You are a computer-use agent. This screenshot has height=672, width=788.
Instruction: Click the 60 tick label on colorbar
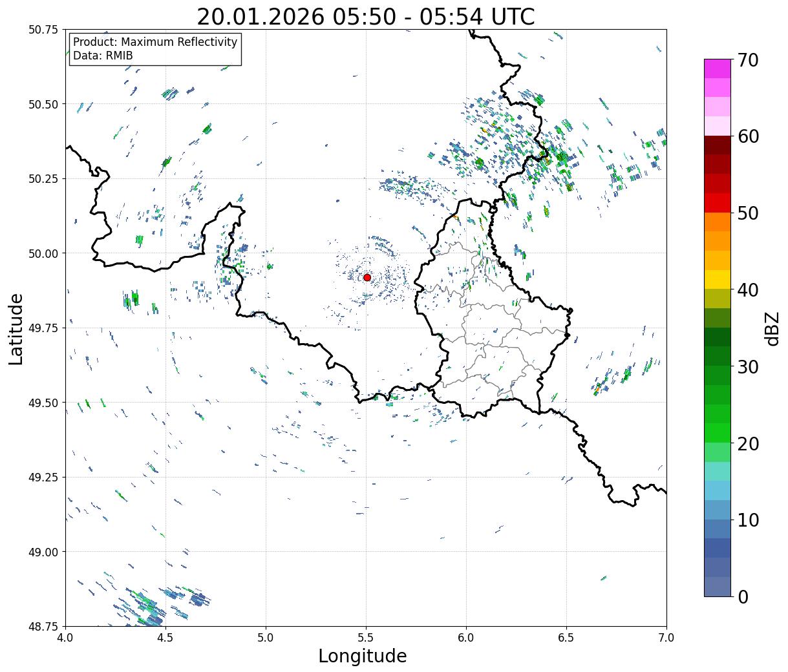coord(747,136)
